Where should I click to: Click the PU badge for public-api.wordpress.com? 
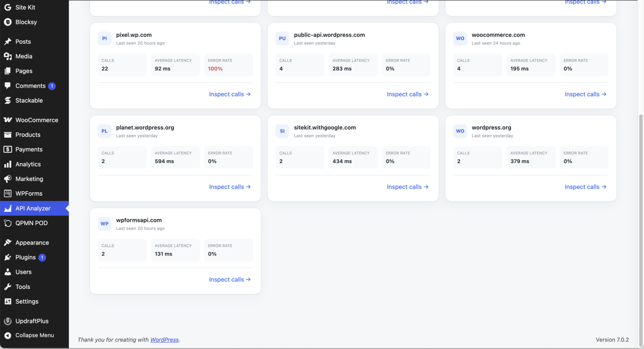pos(282,38)
